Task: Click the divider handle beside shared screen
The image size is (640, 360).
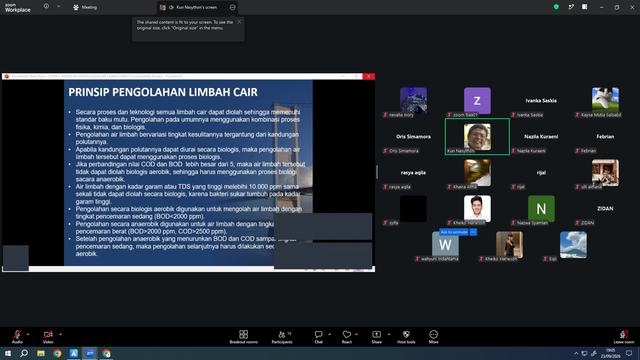Action: (x=377, y=172)
